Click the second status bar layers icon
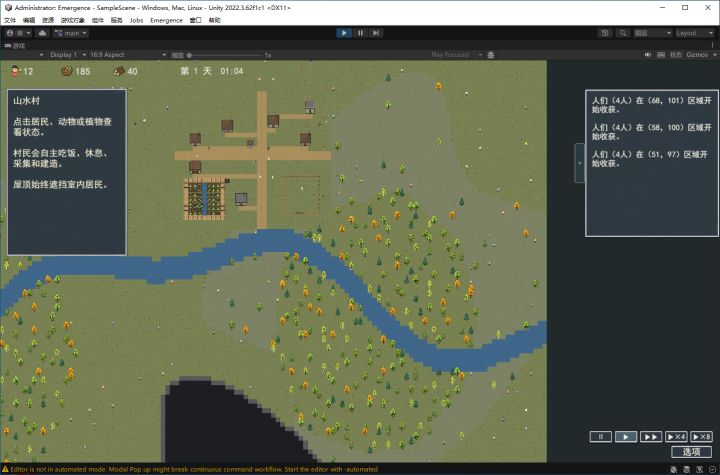 click(x=686, y=469)
